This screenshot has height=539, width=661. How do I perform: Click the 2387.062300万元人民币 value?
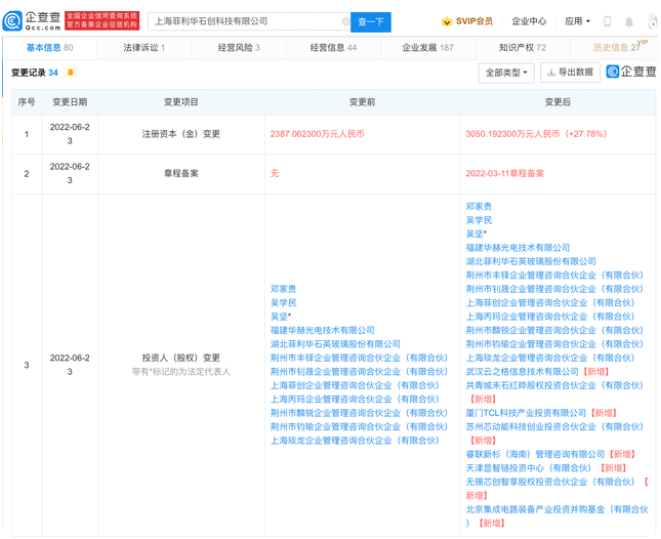(x=317, y=134)
